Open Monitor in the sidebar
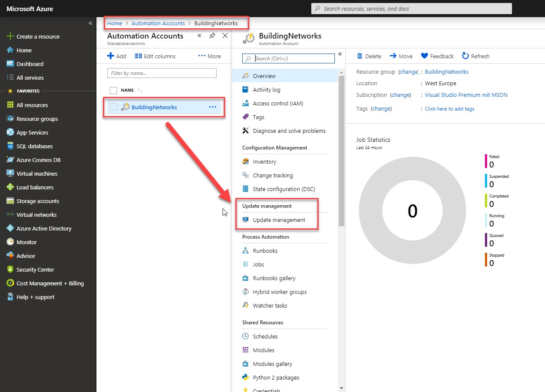 [x=27, y=242]
